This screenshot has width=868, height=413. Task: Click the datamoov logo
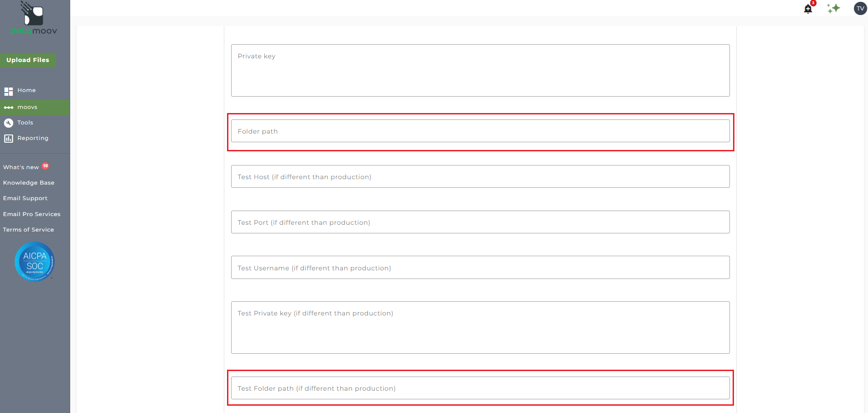pos(34,18)
